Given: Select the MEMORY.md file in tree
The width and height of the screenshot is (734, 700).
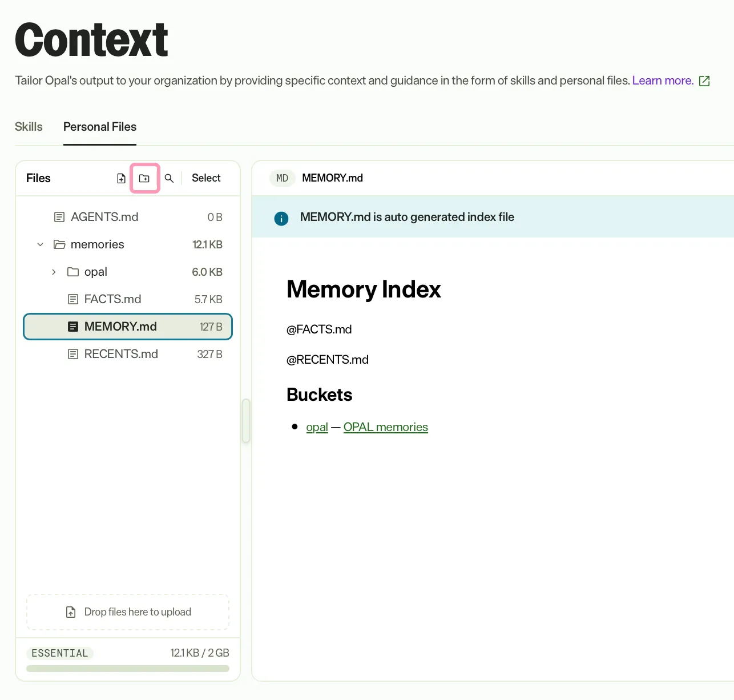Looking at the screenshot, I should (128, 327).
